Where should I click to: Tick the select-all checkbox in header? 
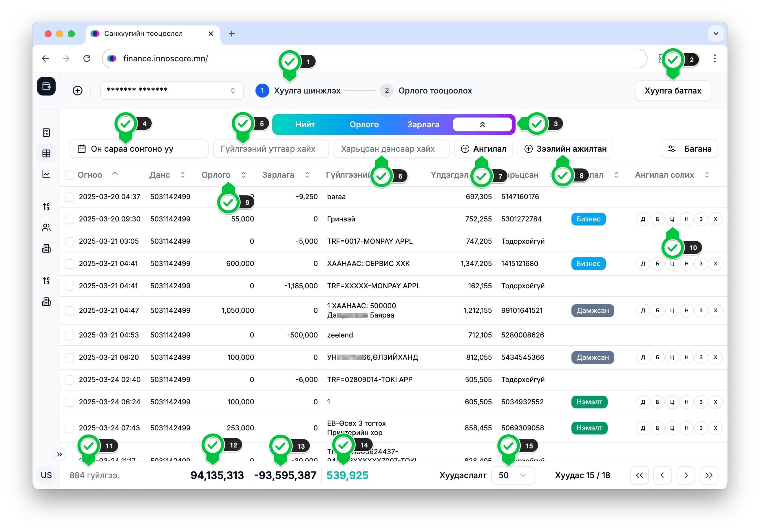[70, 175]
